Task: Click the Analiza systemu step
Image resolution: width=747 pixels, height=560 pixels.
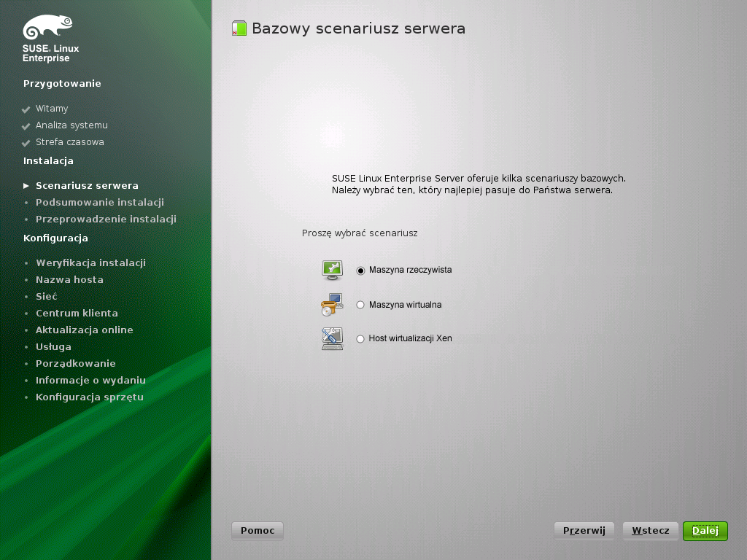Action: tap(71, 125)
